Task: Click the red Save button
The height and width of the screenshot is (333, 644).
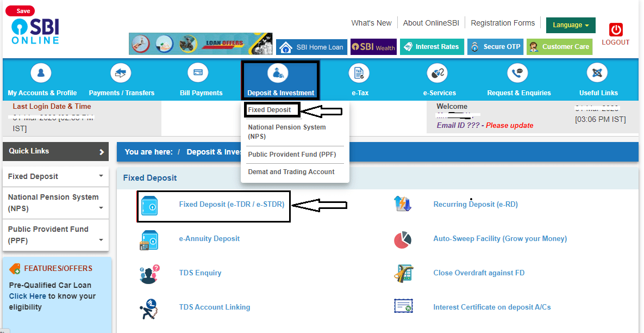Action: [20, 11]
